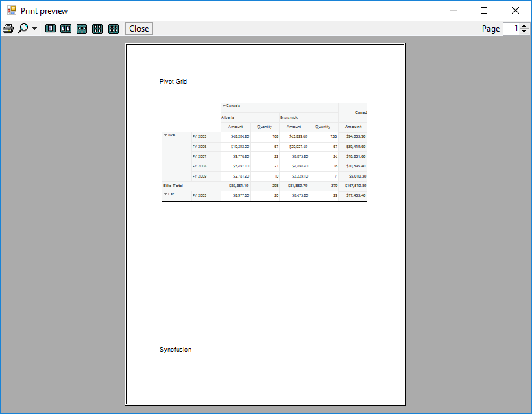Click the Syncfusion footer text
This screenshot has height=414, width=532.
pyautogui.click(x=176, y=350)
